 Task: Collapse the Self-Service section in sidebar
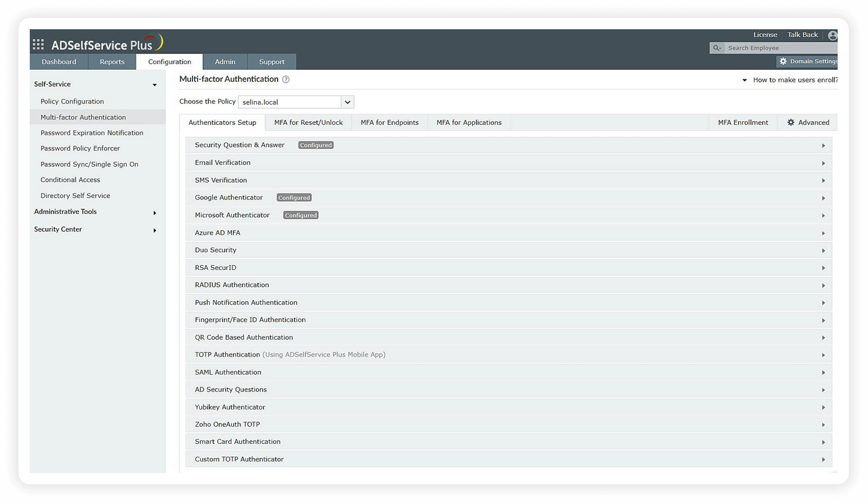click(154, 84)
